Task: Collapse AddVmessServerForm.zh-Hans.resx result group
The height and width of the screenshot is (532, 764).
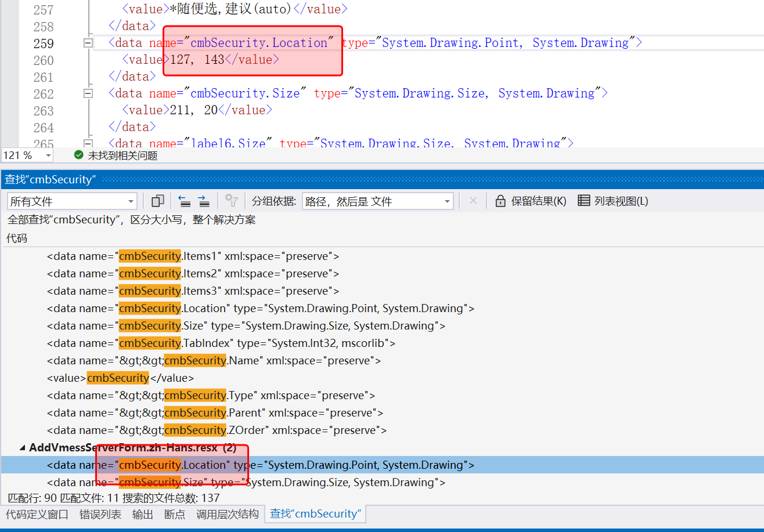Action: tap(23, 448)
